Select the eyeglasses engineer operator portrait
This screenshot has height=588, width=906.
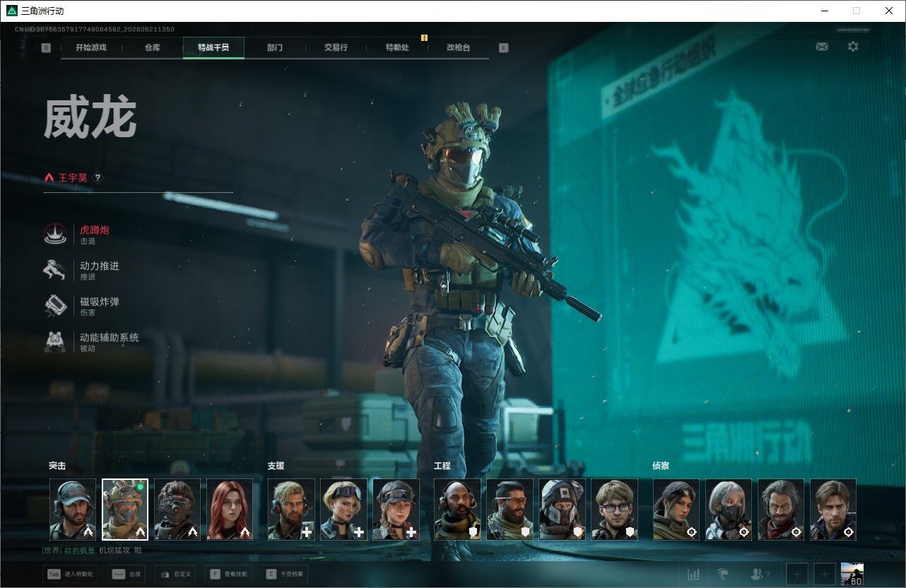tap(614, 510)
